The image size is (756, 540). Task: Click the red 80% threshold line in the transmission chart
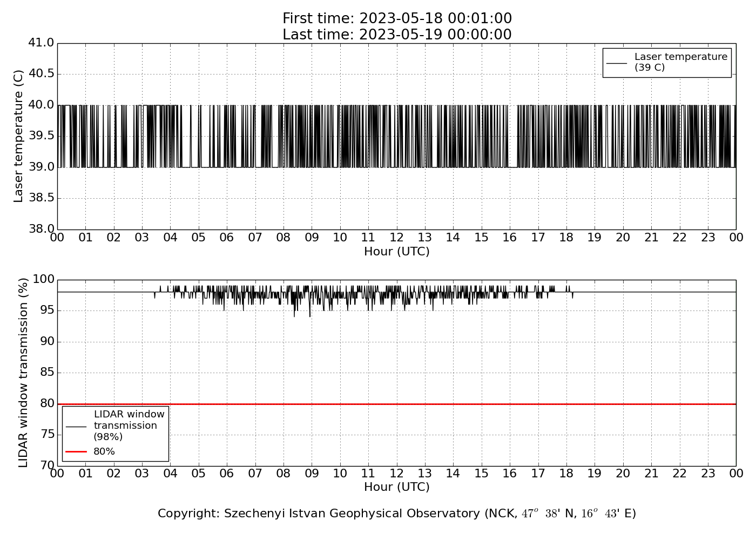click(x=397, y=404)
